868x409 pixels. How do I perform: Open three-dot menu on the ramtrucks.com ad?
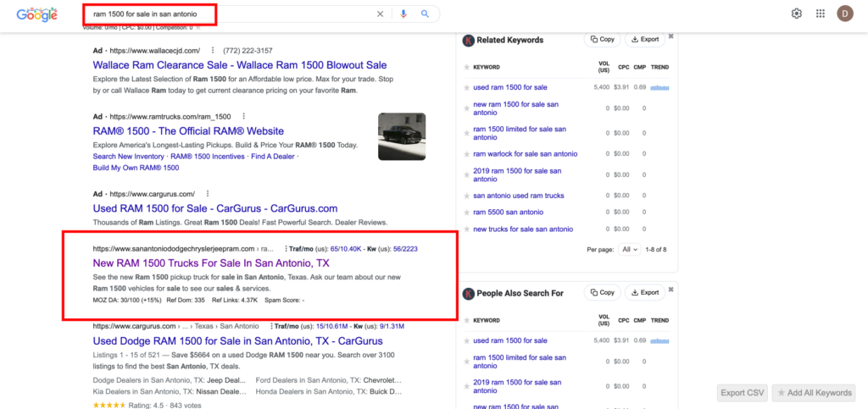point(243,117)
